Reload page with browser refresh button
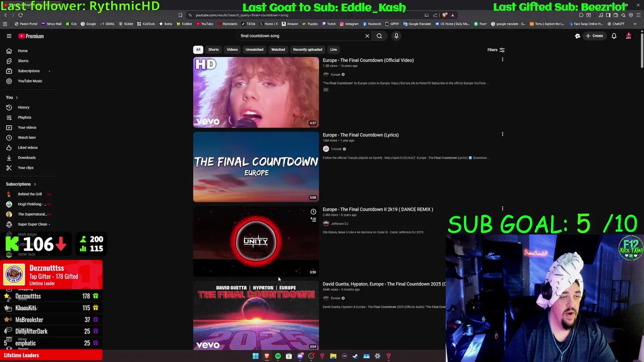Image resolution: width=644 pixels, height=362 pixels. 21,15
